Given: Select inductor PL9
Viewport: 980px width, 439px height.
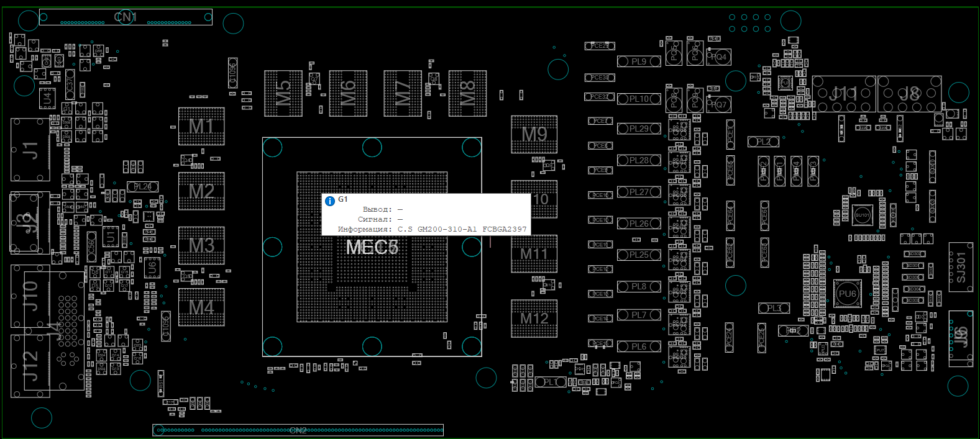Looking at the screenshot, I should (x=638, y=61).
